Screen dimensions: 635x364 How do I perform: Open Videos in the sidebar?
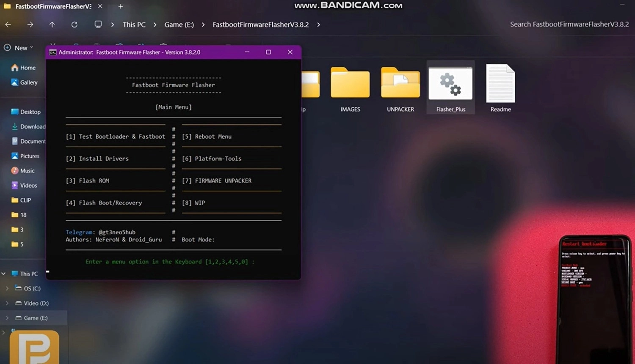coord(24,186)
